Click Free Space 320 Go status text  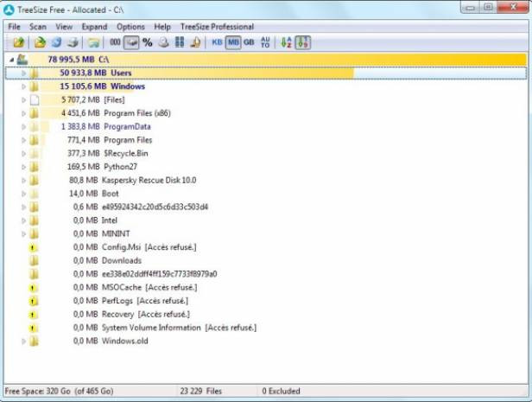(x=60, y=391)
